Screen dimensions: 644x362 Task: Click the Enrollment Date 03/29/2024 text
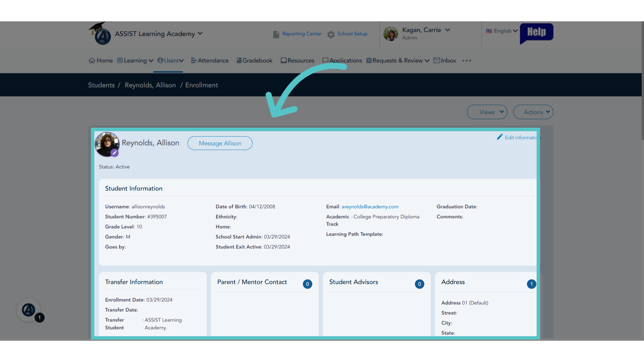coord(139,300)
